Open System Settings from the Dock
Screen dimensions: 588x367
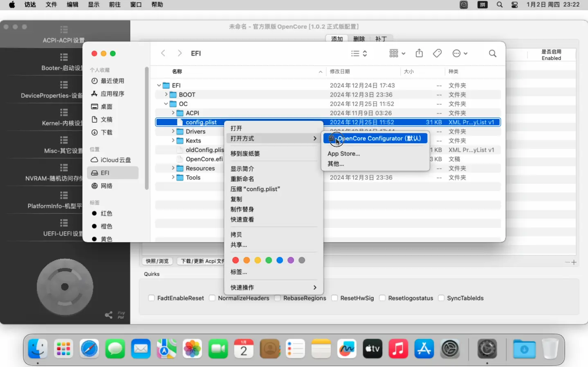pyautogui.click(x=450, y=349)
